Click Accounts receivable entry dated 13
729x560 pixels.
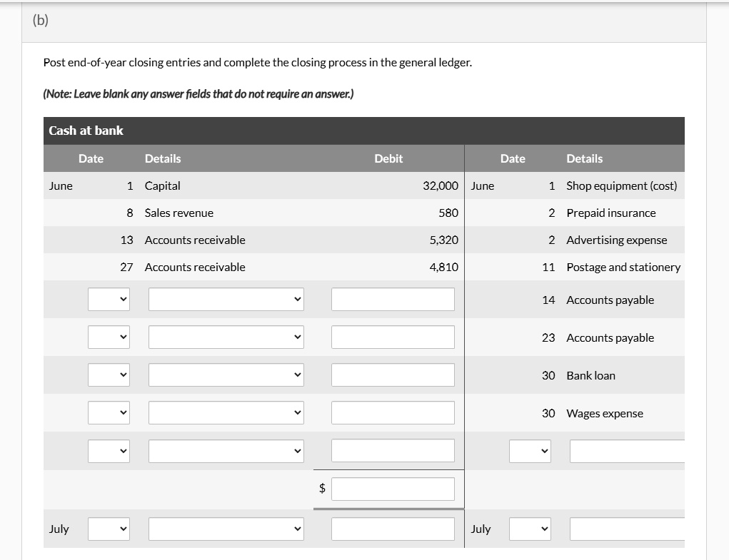195,240
